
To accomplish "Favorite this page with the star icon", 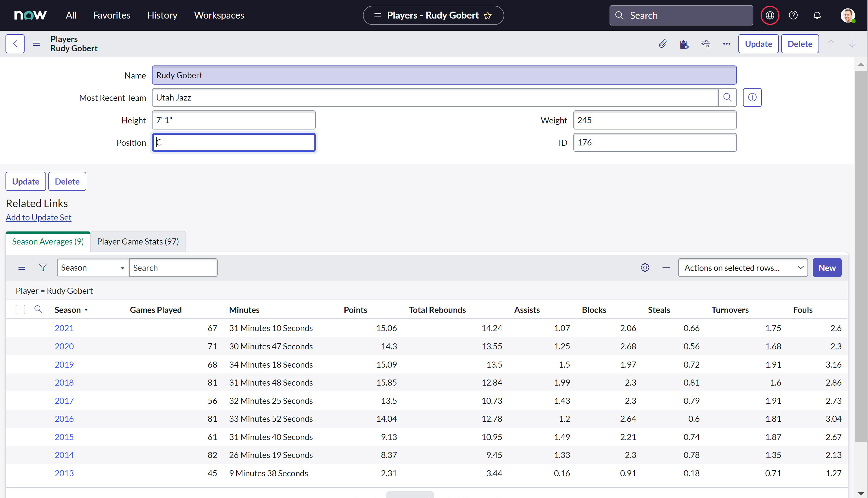I will tap(488, 15).
